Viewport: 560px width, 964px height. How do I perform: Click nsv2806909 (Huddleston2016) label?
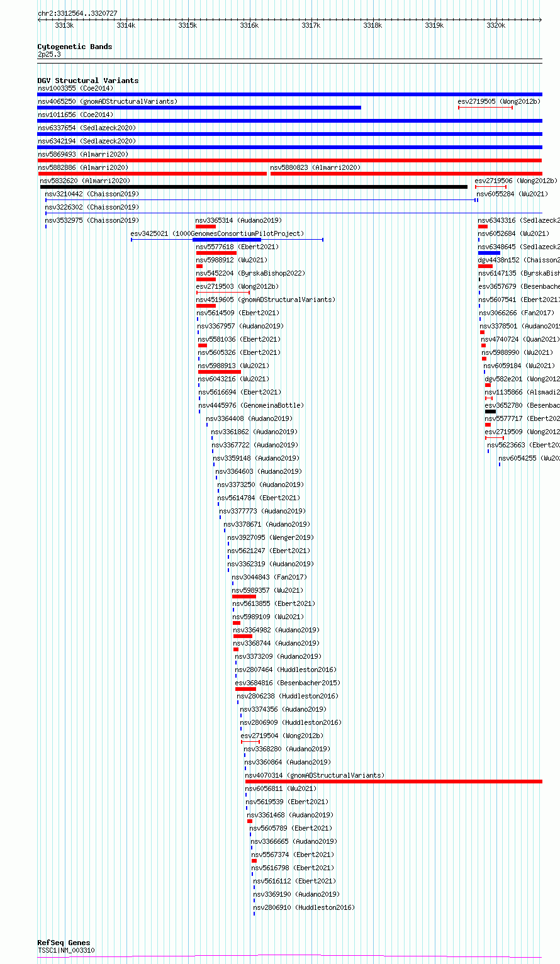coord(291,722)
